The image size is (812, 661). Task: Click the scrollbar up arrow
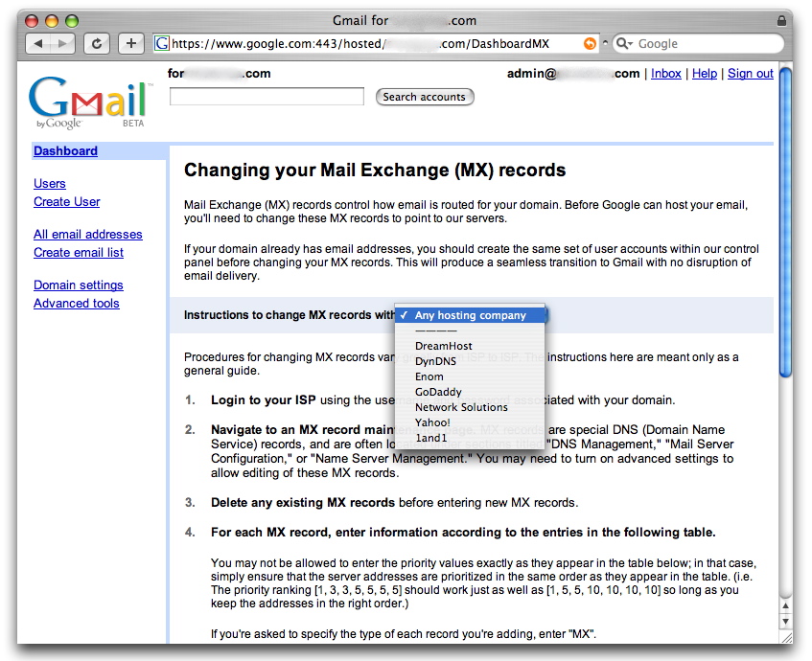785,605
